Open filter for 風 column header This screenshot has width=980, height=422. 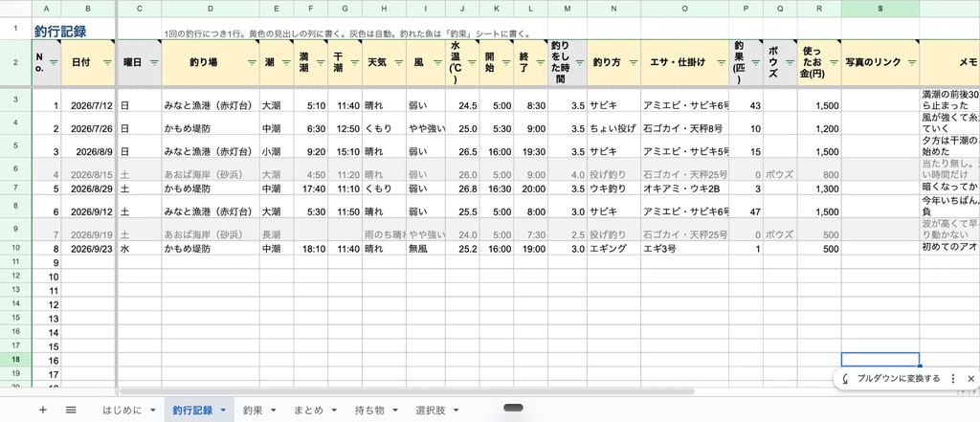[437, 62]
